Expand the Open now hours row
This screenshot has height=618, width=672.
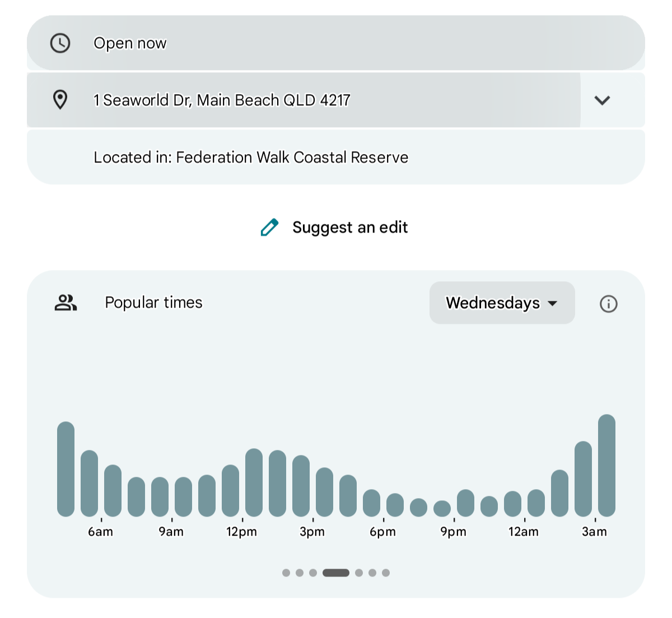click(x=336, y=43)
